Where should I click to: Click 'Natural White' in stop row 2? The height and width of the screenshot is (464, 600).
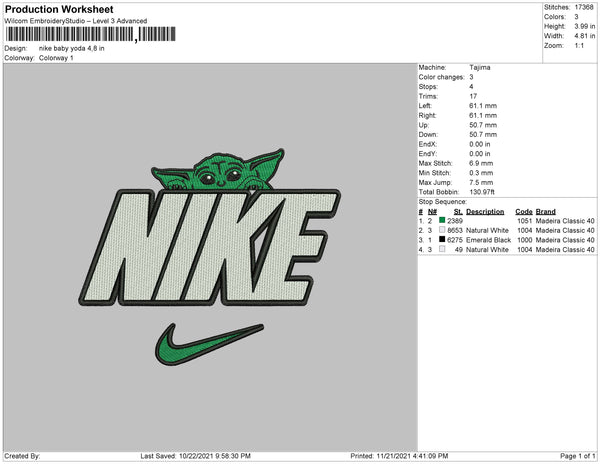tap(488, 231)
